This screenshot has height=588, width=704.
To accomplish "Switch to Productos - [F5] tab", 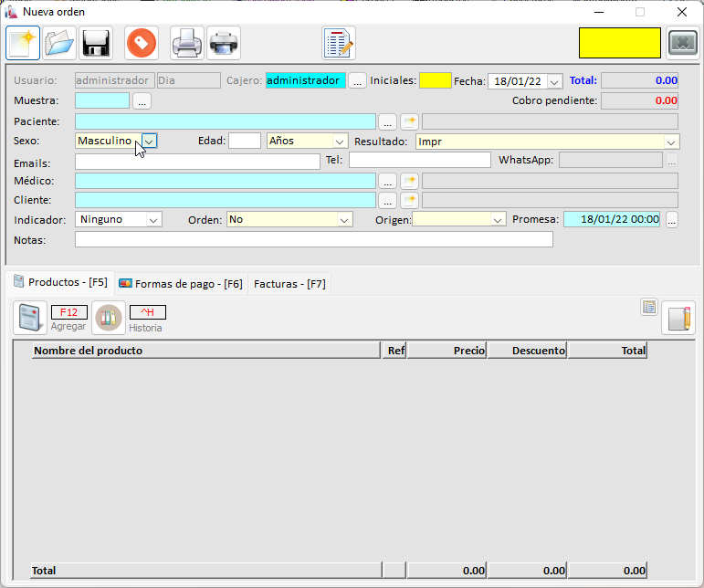I will point(60,282).
